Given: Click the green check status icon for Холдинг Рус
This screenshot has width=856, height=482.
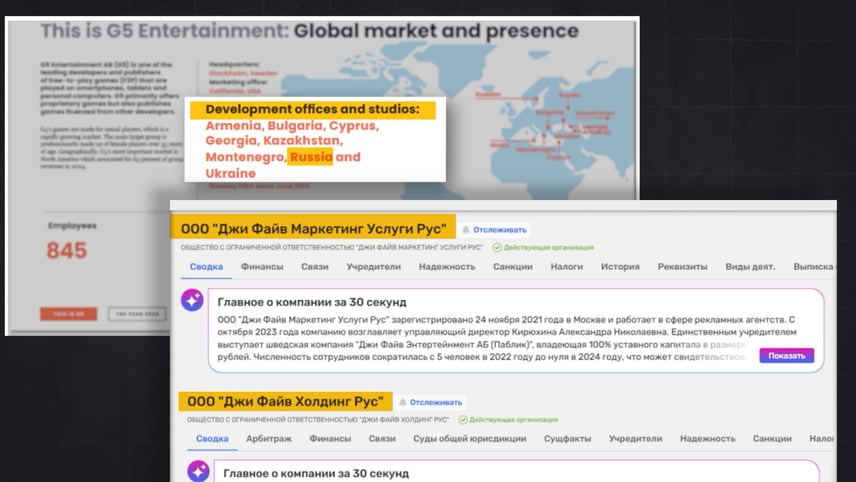Looking at the screenshot, I should pyautogui.click(x=463, y=419).
